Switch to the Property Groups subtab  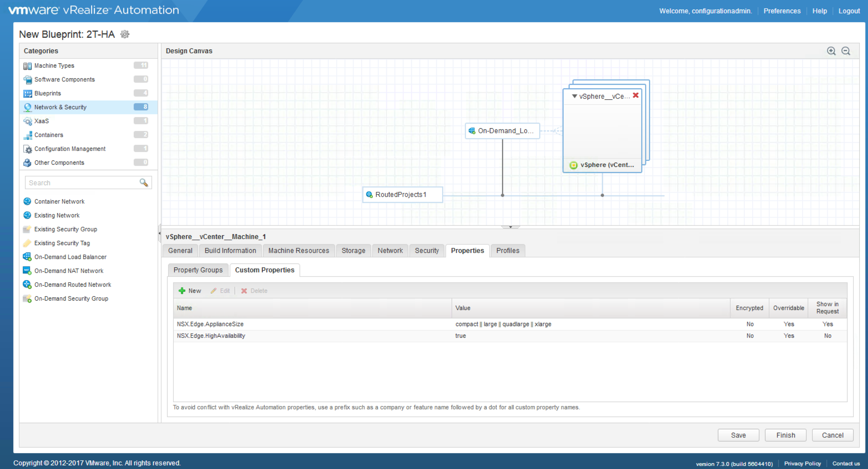tap(198, 270)
